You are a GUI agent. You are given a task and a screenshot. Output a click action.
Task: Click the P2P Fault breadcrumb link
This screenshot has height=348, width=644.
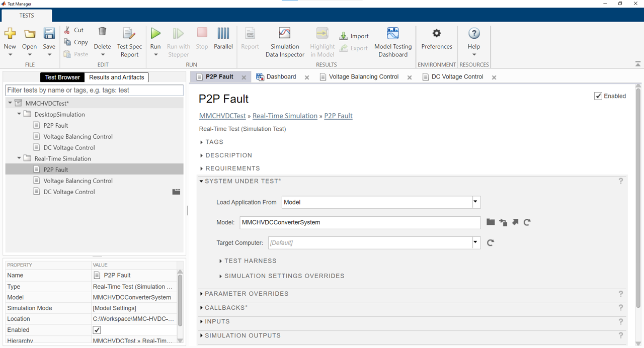coord(338,116)
